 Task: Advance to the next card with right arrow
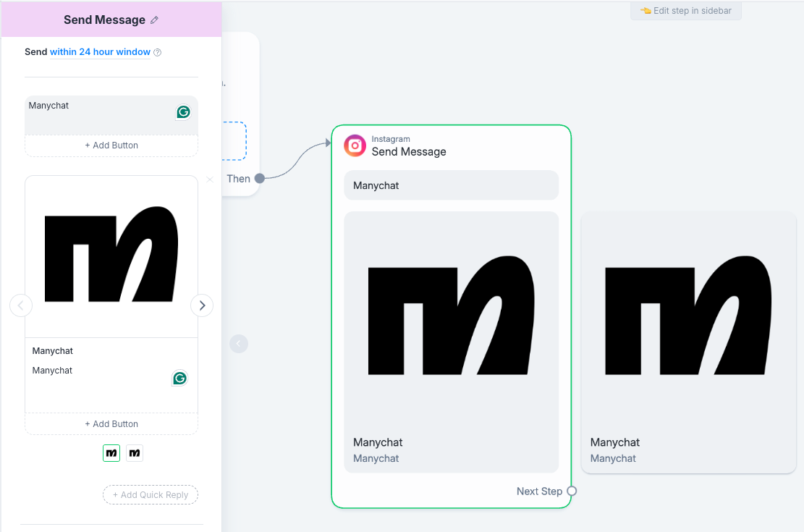[x=202, y=305]
